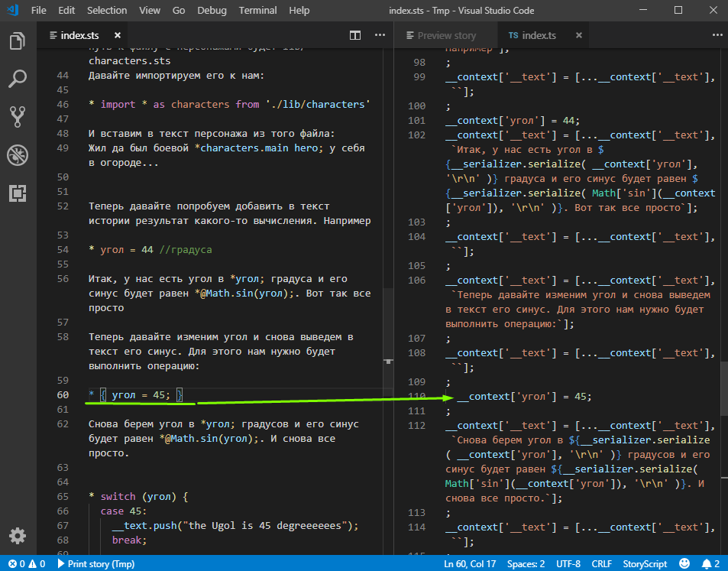The width and height of the screenshot is (728, 571).
Task: Open the Debug view in activity bar
Action: click(x=17, y=155)
